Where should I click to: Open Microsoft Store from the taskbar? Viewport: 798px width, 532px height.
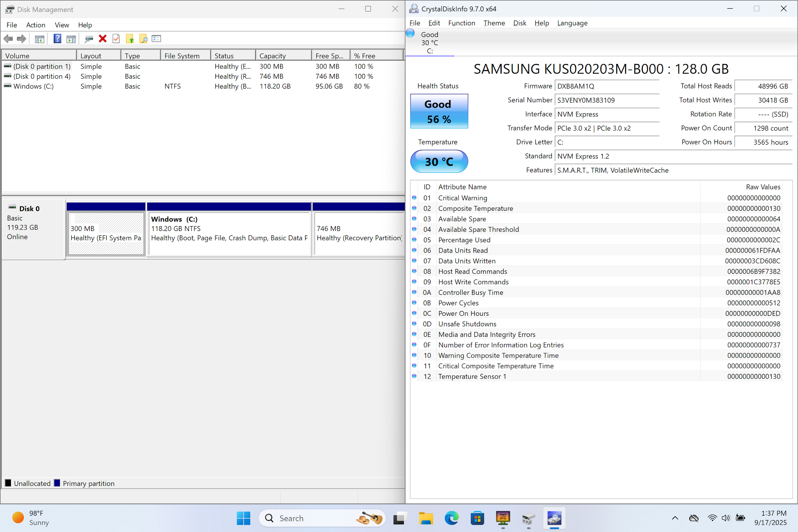coord(477,518)
